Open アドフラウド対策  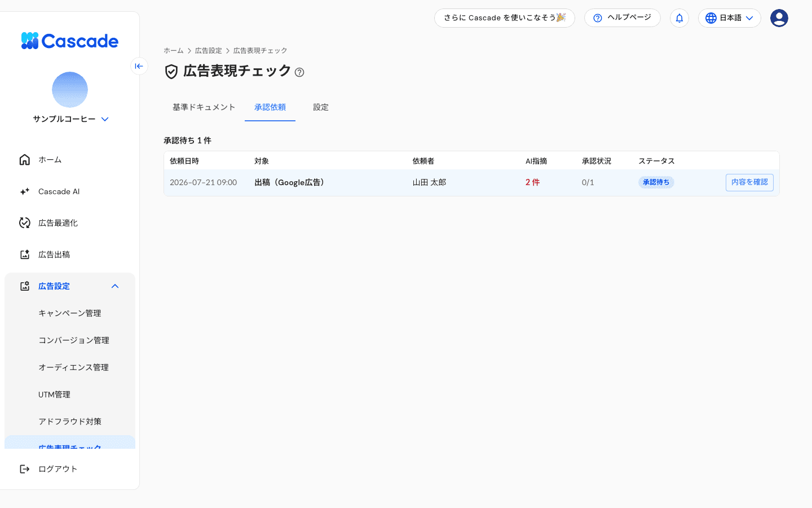pos(70,422)
